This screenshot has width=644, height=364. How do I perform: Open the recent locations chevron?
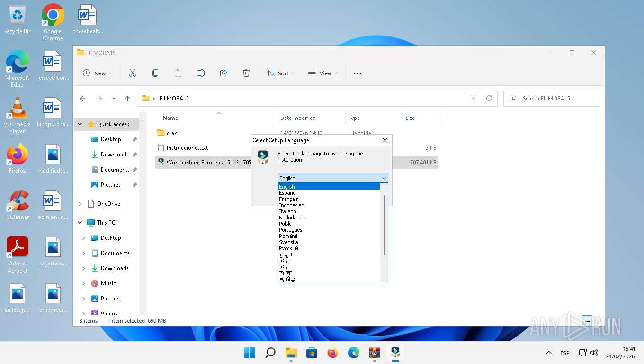pos(114,99)
